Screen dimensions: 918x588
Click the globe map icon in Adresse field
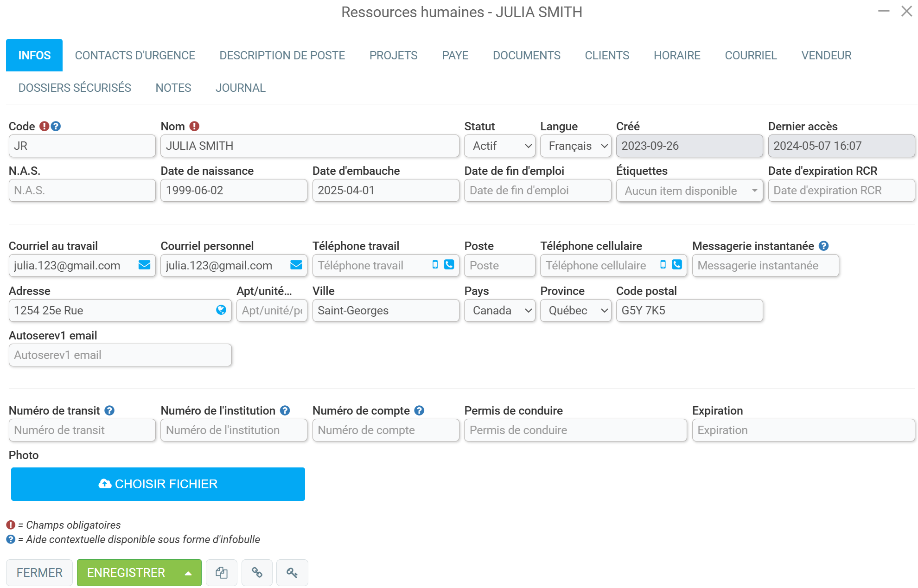[221, 310]
